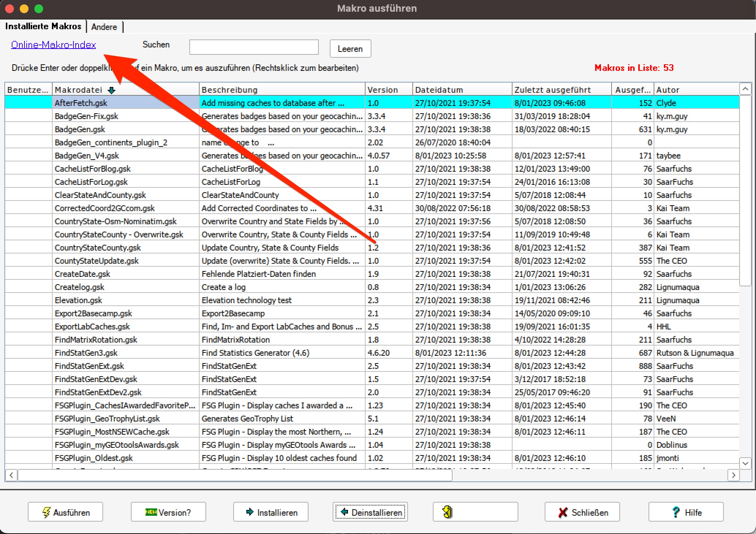Viewport: 756px width, 534px height.
Task: Click the Deinstallieren button
Action: tap(370, 512)
